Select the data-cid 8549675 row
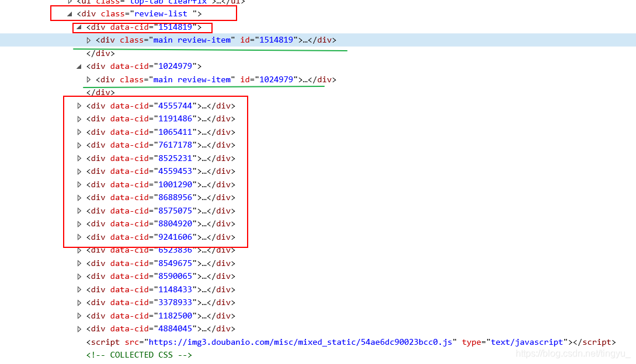Screen dimensions: 636x364 click(x=161, y=264)
